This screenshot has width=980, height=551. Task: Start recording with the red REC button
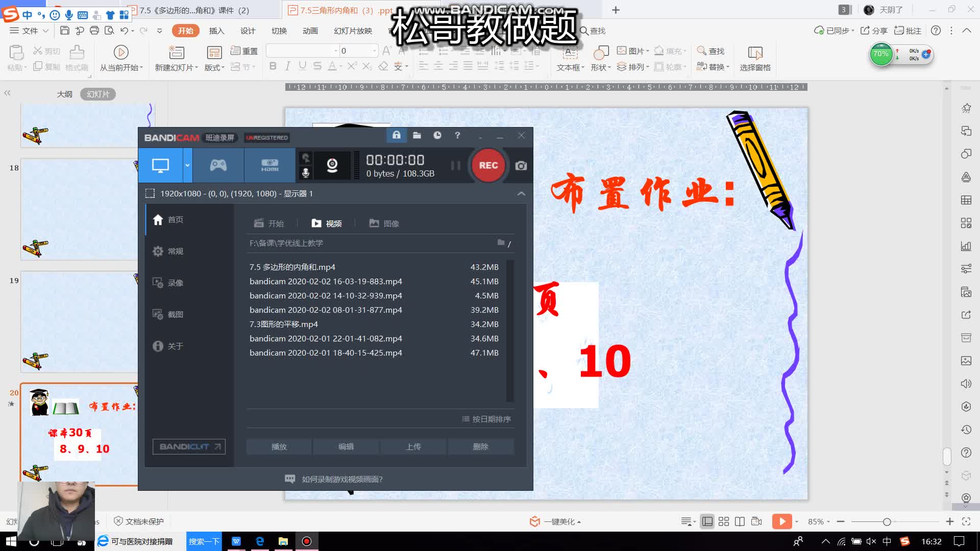488,165
